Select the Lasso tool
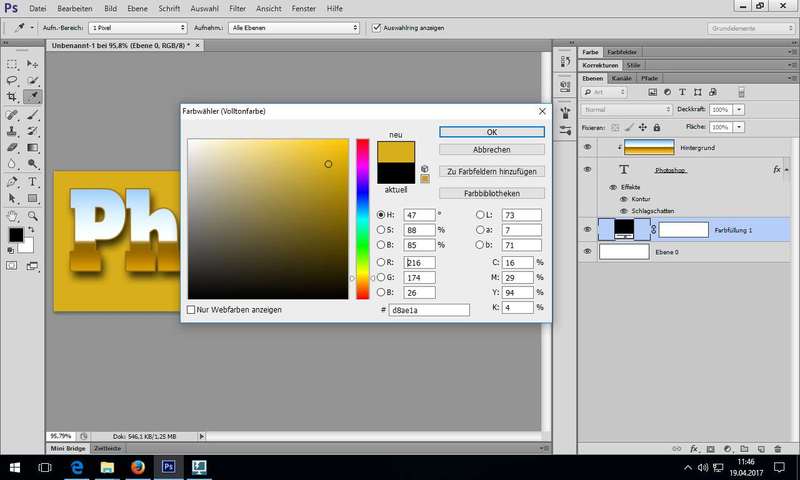800x480 pixels. [x=13, y=80]
